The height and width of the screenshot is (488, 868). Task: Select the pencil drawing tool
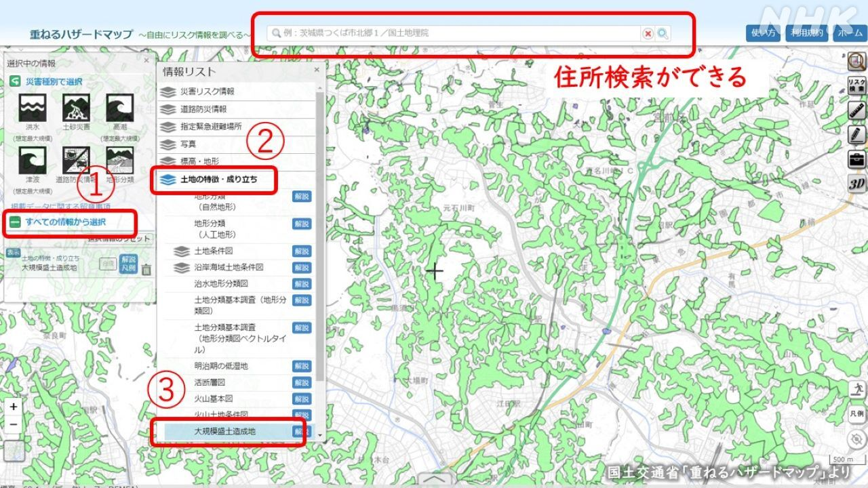point(857,135)
